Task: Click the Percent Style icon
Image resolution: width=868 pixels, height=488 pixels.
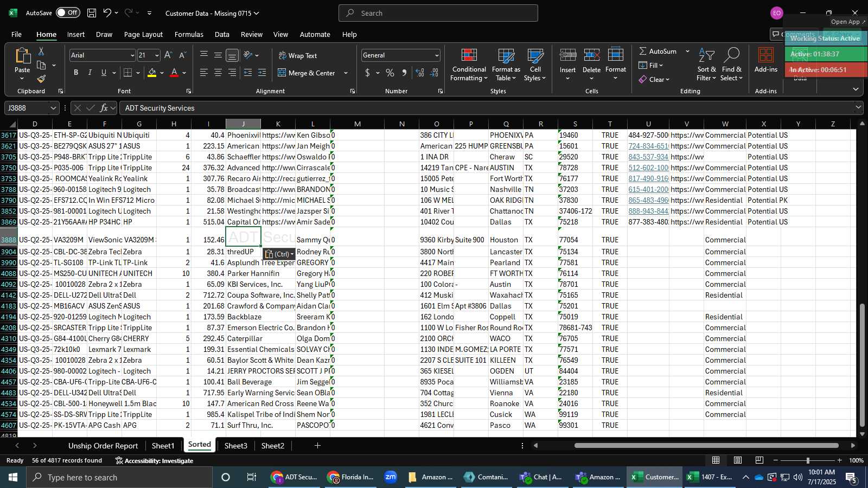Action: pyautogui.click(x=390, y=73)
